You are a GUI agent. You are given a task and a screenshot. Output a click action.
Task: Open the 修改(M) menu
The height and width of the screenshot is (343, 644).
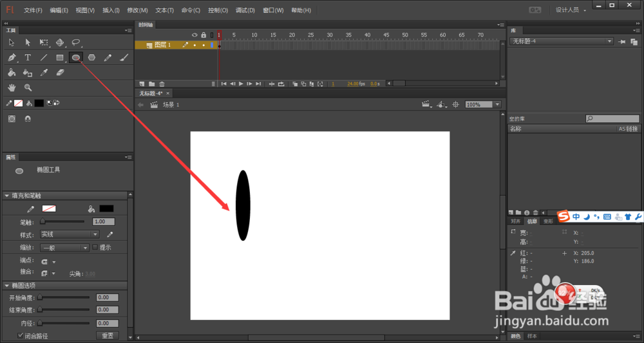(x=138, y=10)
